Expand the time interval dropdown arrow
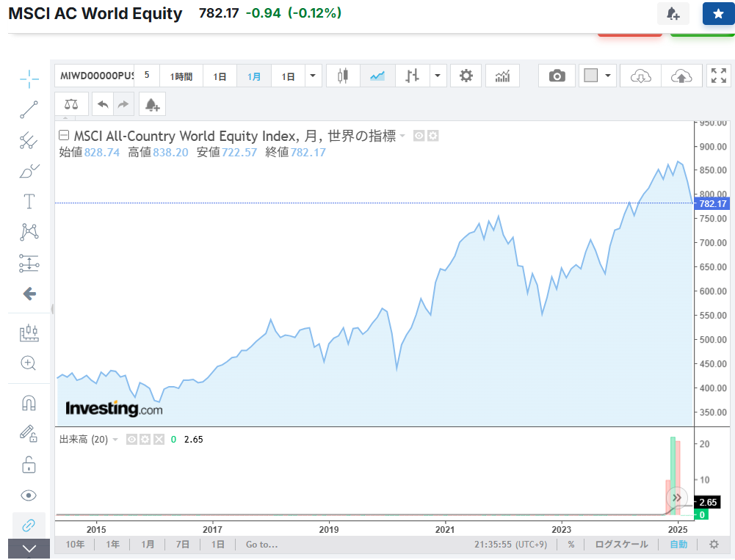This screenshot has width=735, height=560. (314, 76)
